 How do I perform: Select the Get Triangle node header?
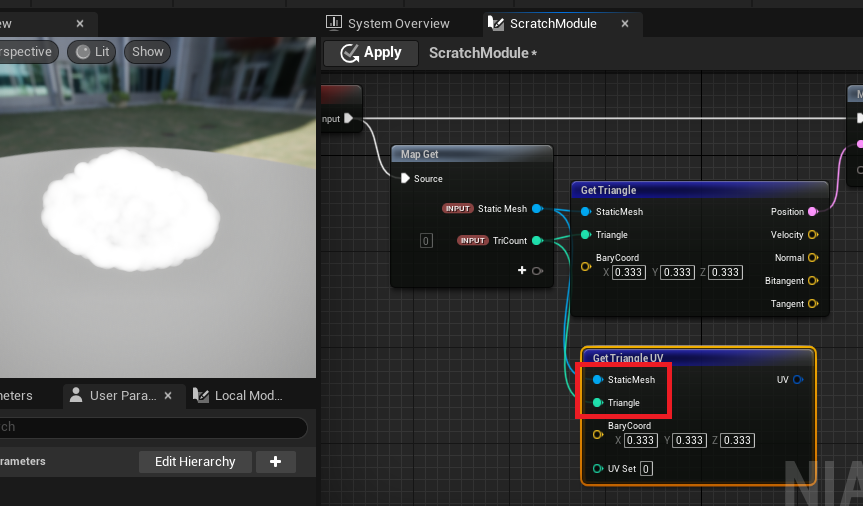[700, 190]
